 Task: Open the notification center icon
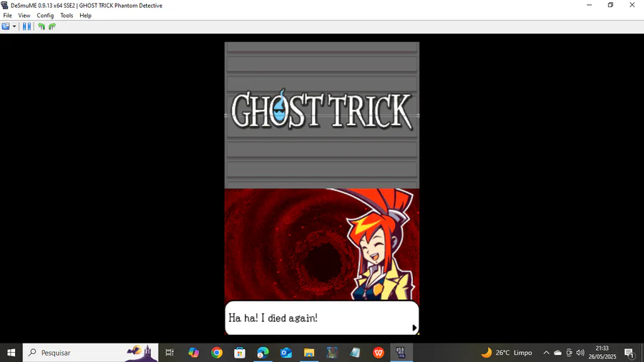[629, 353]
